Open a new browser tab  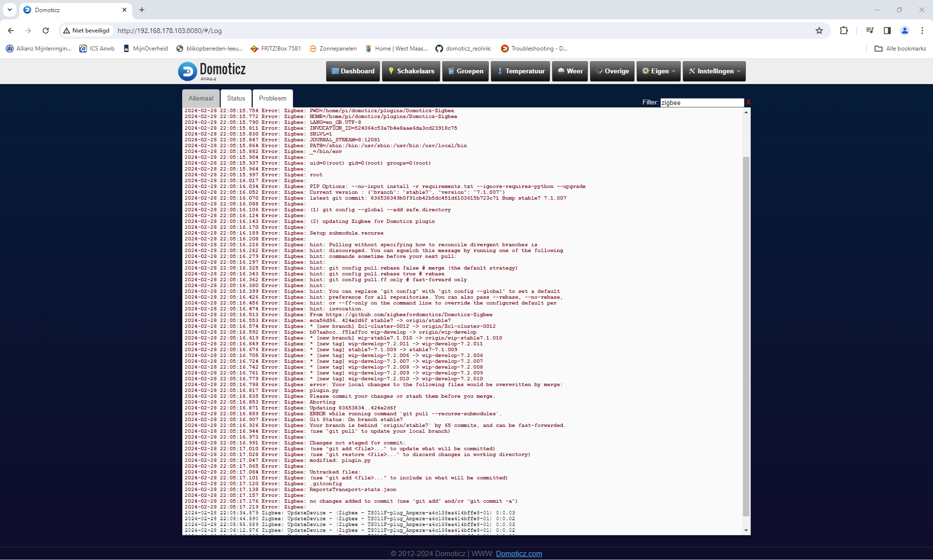(x=142, y=10)
